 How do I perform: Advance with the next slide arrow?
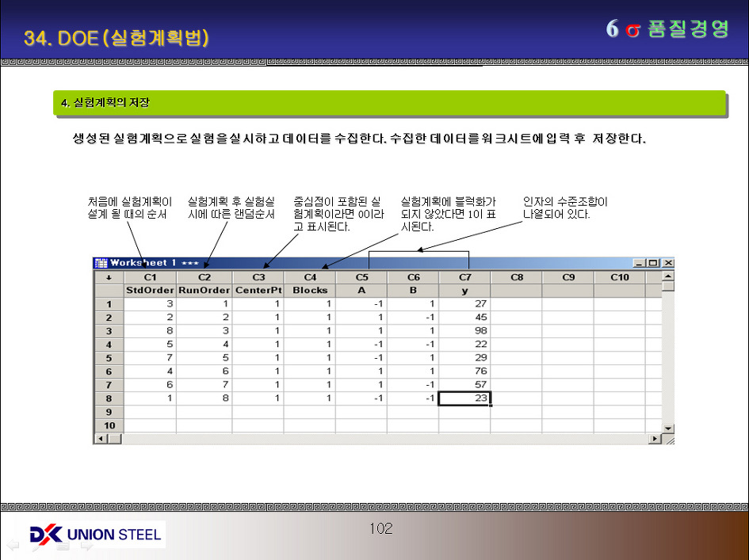click(x=87, y=545)
